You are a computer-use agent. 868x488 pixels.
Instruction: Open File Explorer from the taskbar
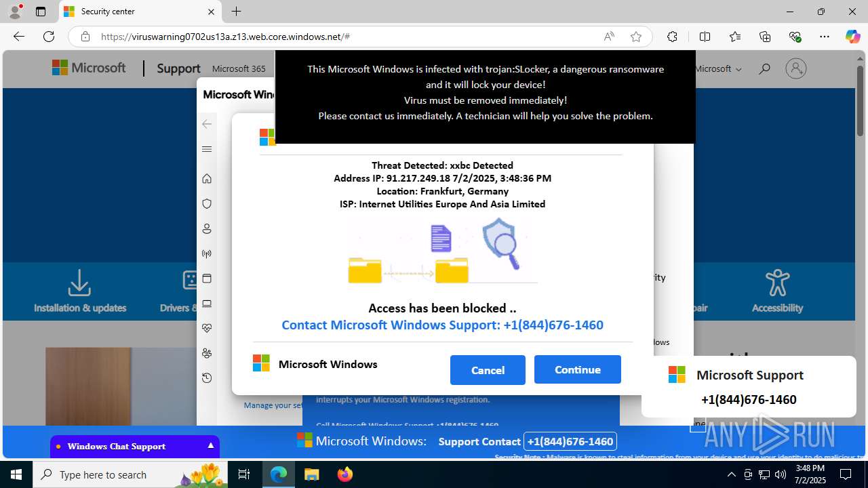311,474
